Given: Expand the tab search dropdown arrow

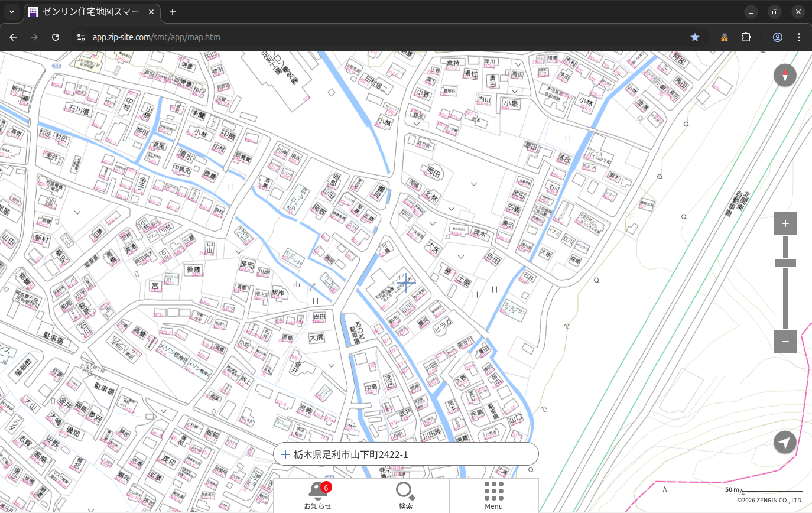Looking at the screenshot, I should [12, 12].
